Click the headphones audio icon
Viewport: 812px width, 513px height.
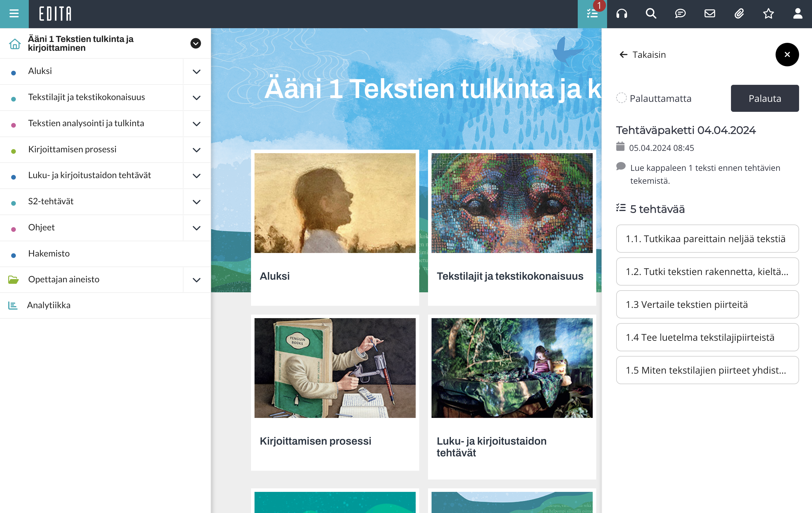621,14
